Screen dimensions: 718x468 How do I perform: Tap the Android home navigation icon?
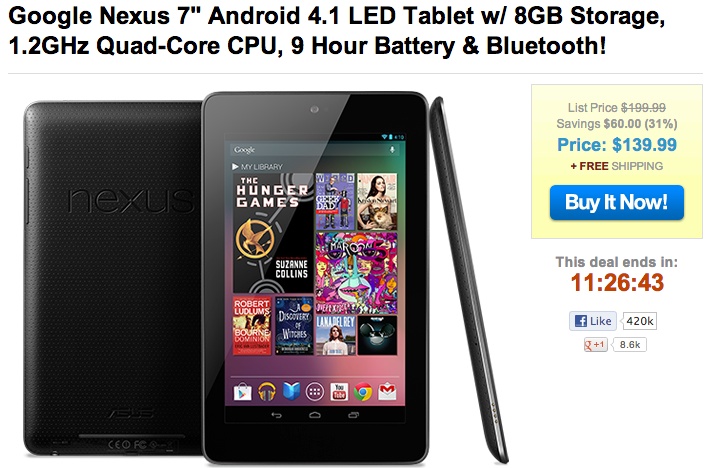pyautogui.click(x=315, y=415)
